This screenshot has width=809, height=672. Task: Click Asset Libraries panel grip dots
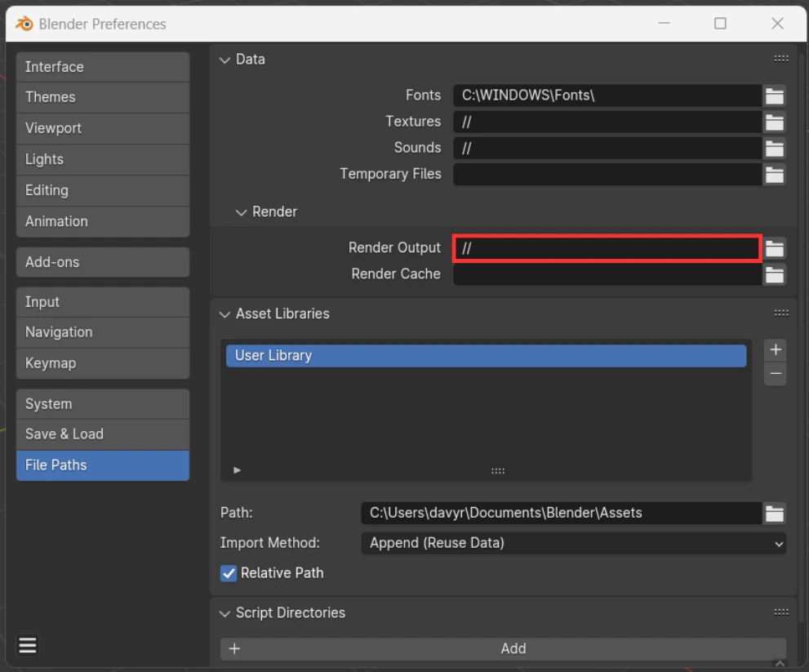pos(781,314)
